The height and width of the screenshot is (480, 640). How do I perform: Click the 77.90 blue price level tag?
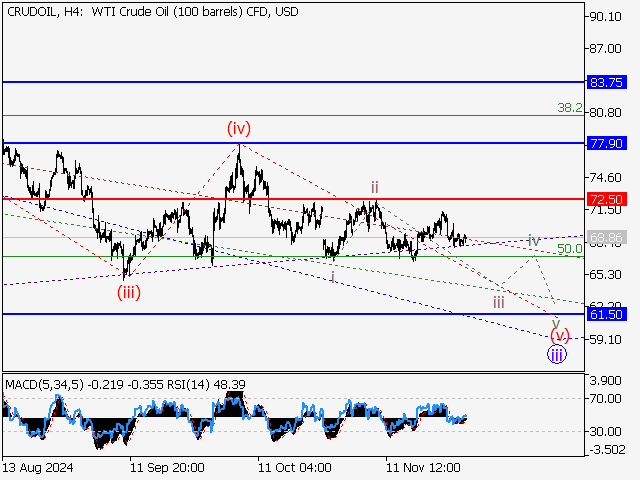pyautogui.click(x=608, y=144)
